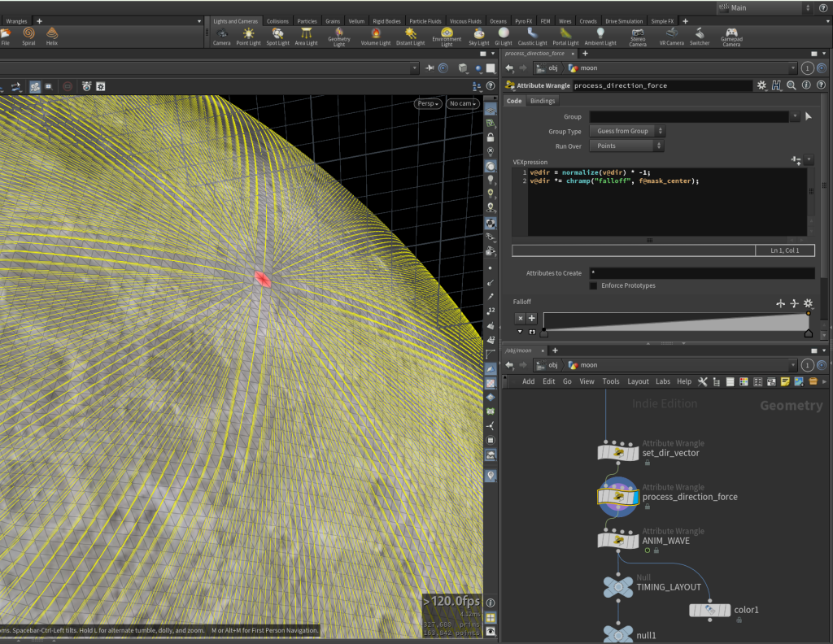Create a Volume Light
Viewport: 833px width, 644px height.
click(x=376, y=37)
